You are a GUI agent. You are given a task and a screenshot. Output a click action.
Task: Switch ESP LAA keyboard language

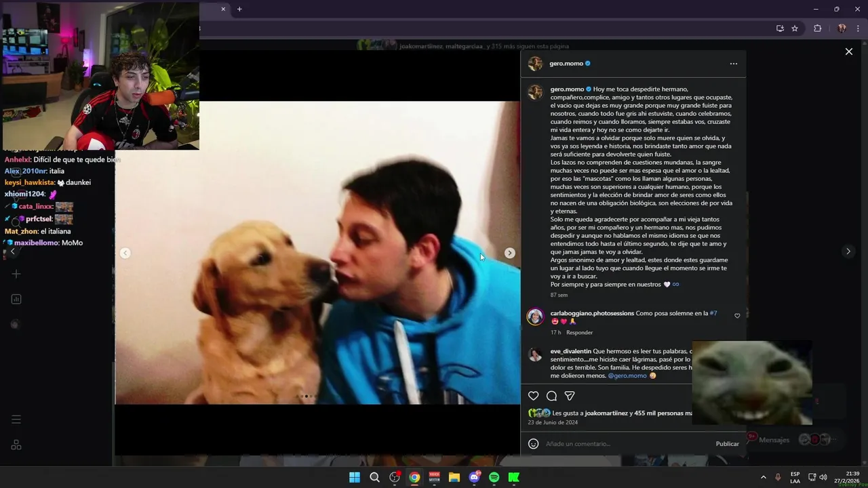point(795,477)
